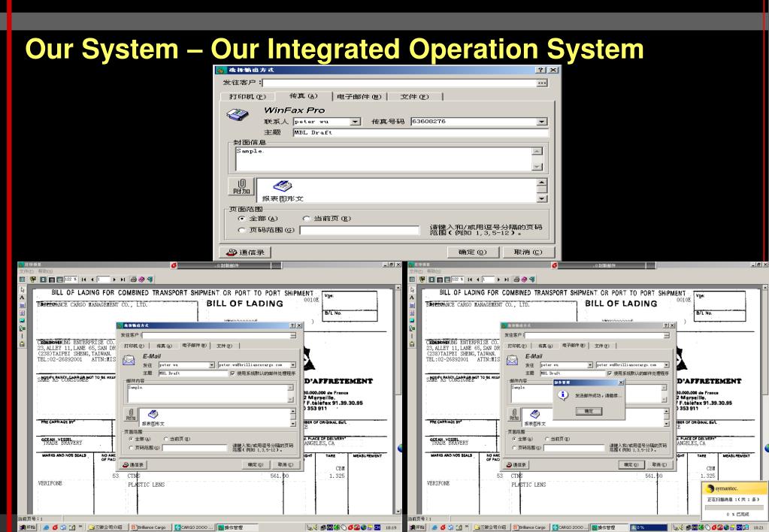Click pointer tool in left preview sidebar
Viewport: 769px width, 532px height.
click(x=22, y=290)
